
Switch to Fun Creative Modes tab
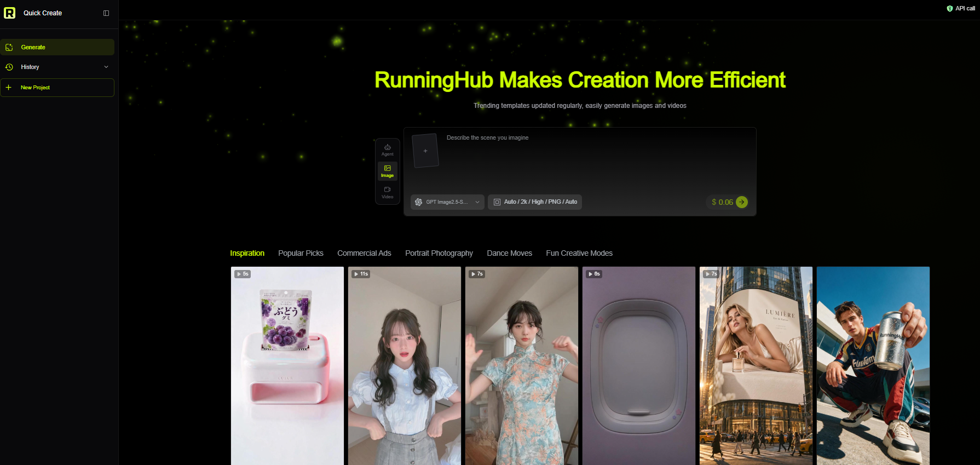pyautogui.click(x=579, y=253)
